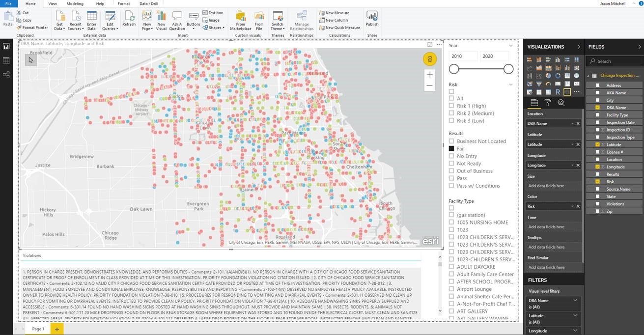The image size is (644, 335).
Task: Open Recent Sources in the ribbon
Action: tap(75, 20)
